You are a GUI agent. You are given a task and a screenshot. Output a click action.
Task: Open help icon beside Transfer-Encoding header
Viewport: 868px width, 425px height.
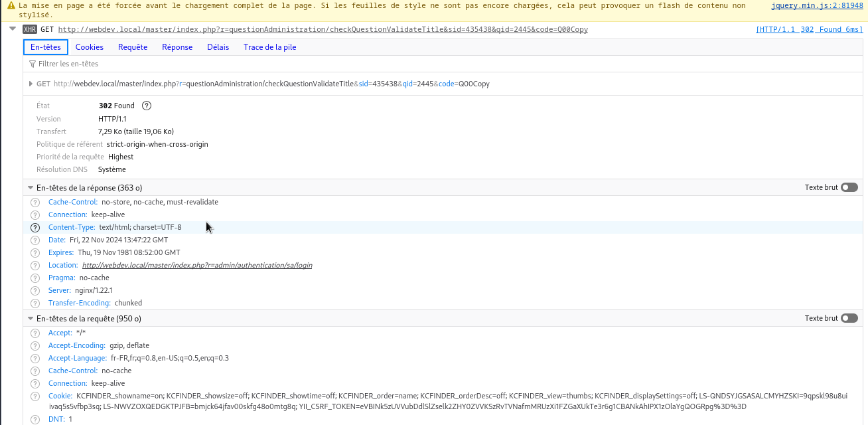click(35, 303)
